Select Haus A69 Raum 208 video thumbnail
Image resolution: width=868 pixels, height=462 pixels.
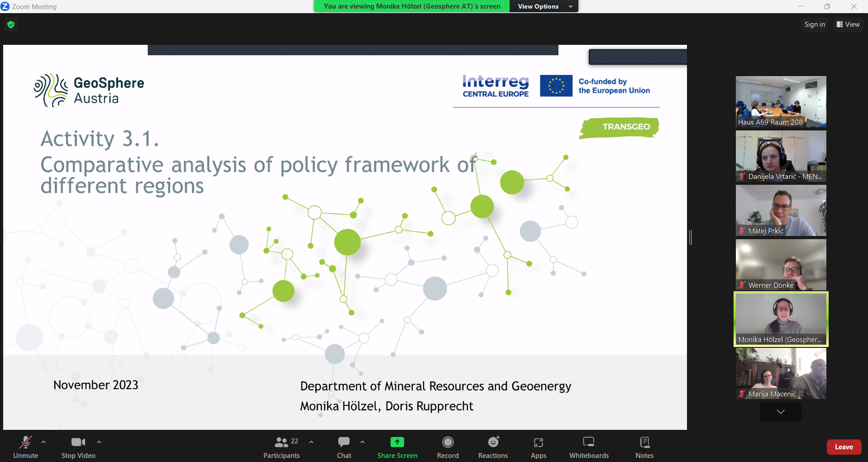(781, 101)
